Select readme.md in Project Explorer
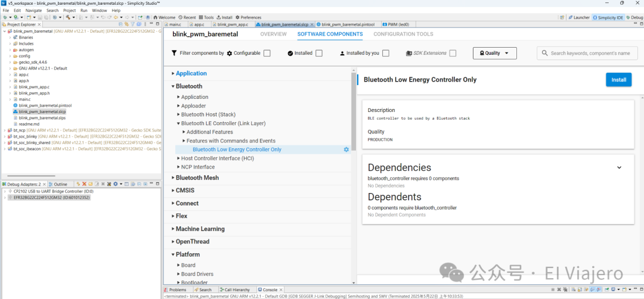 click(29, 124)
